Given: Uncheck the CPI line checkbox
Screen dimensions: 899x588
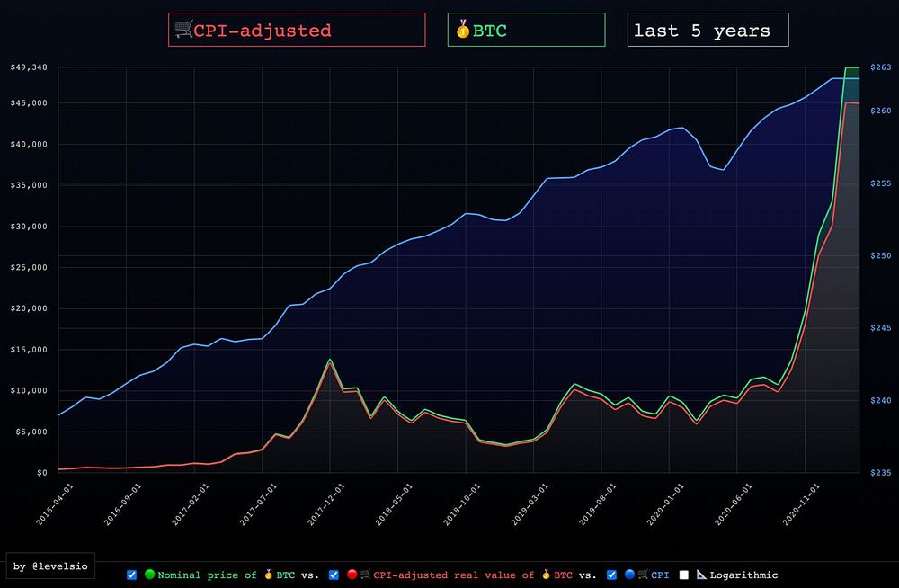Looking at the screenshot, I should tap(611, 575).
